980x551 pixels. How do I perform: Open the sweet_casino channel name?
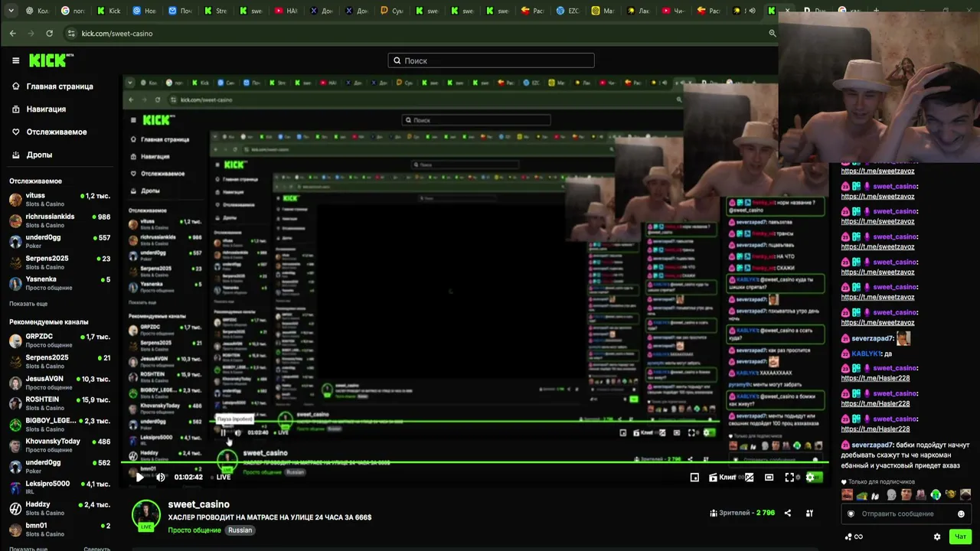point(199,504)
